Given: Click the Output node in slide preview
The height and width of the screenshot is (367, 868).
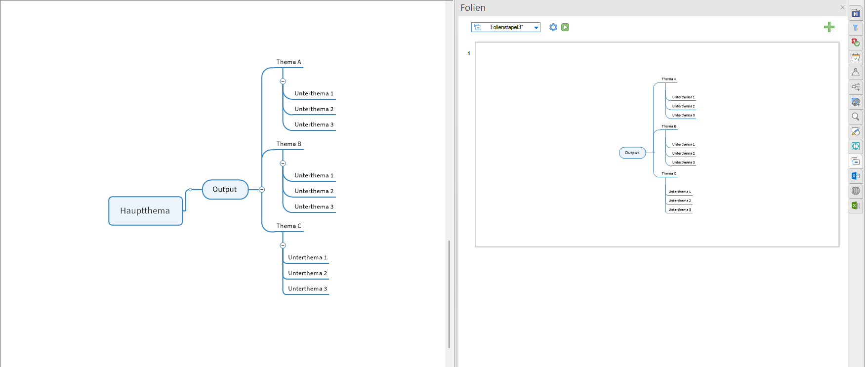Looking at the screenshot, I should tap(632, 153).
